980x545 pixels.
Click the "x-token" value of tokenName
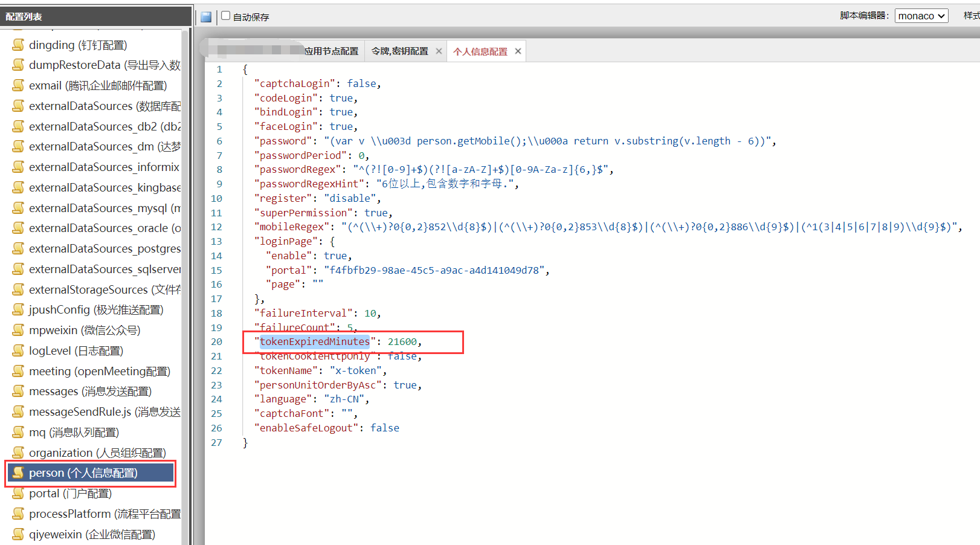[x=356, y=370]
